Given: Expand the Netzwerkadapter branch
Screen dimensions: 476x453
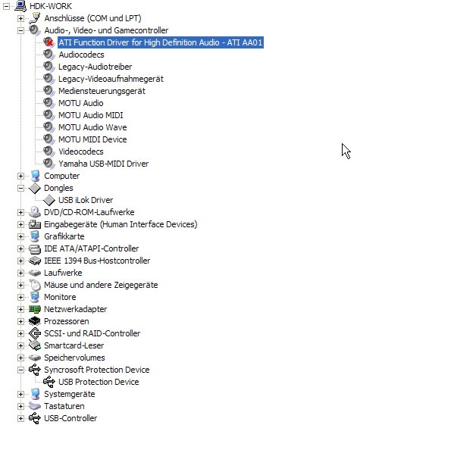Looking at the screenshot, I should click(20, 310).
